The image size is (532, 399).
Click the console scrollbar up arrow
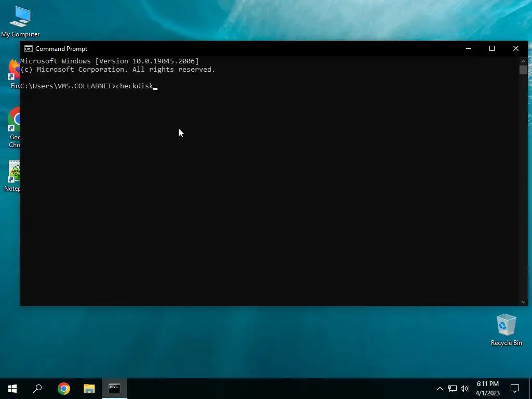523,61
